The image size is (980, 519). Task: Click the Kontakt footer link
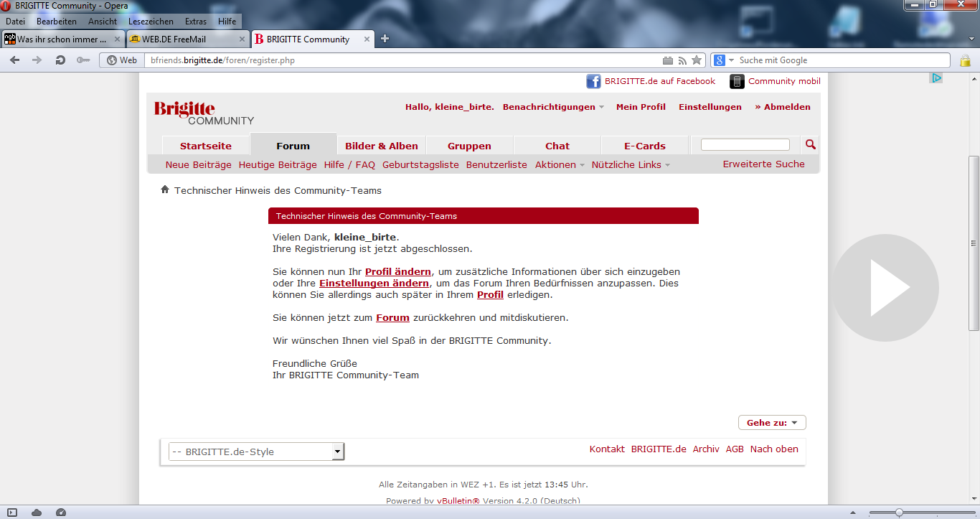[x=607, y=449]
